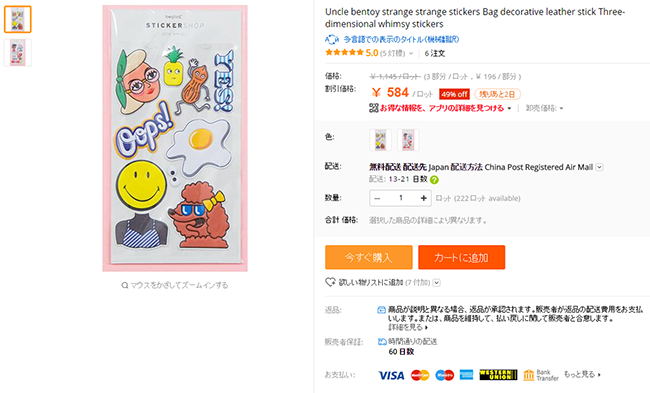Increase quantity with the plus button
The height and width of the screenshot is (393, 650).
click(x=424, y=198)
